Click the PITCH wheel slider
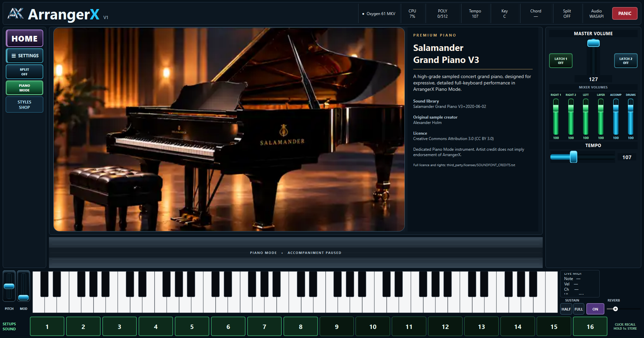 pyautogui.click(x=9, y=286)
